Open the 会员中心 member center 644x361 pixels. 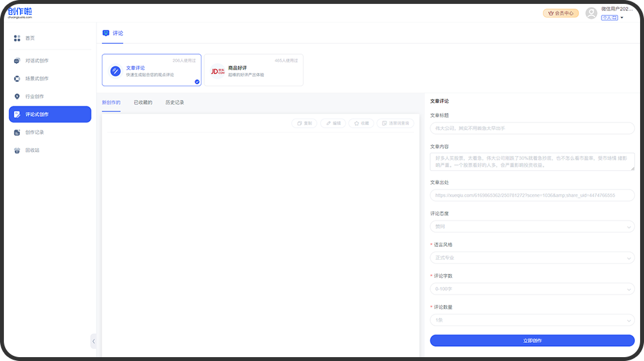(x=560, y=13)
